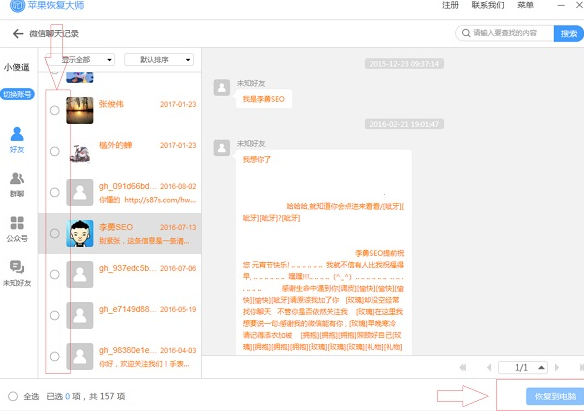Click 槛外的蝉 avatar thumbnail
Image resolution: width=584 pixels, height=411 pixels.
80,152
